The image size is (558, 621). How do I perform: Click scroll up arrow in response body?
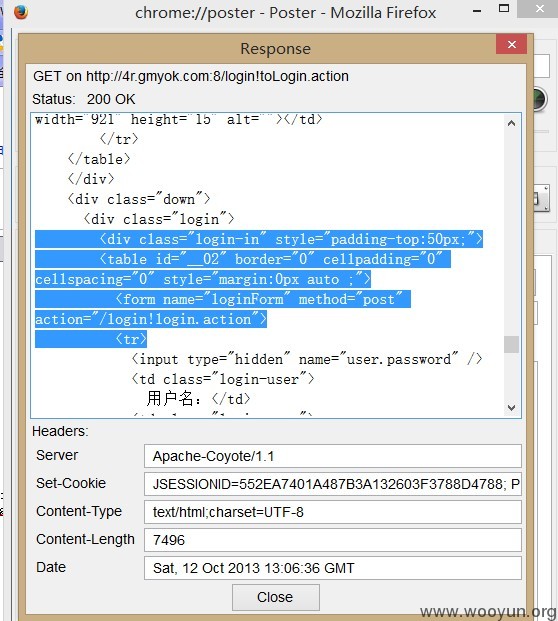click(511, 124)
